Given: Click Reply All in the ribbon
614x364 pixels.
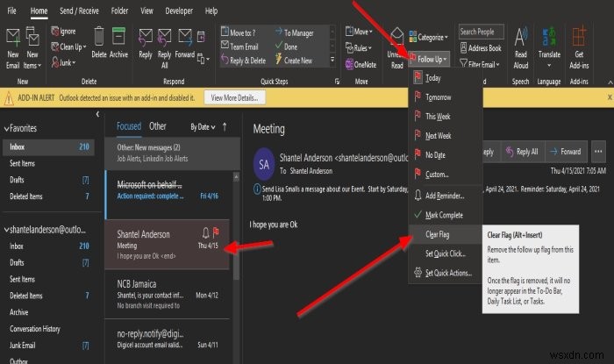Looking at the screenshot, I should click(x=165, y=49).
